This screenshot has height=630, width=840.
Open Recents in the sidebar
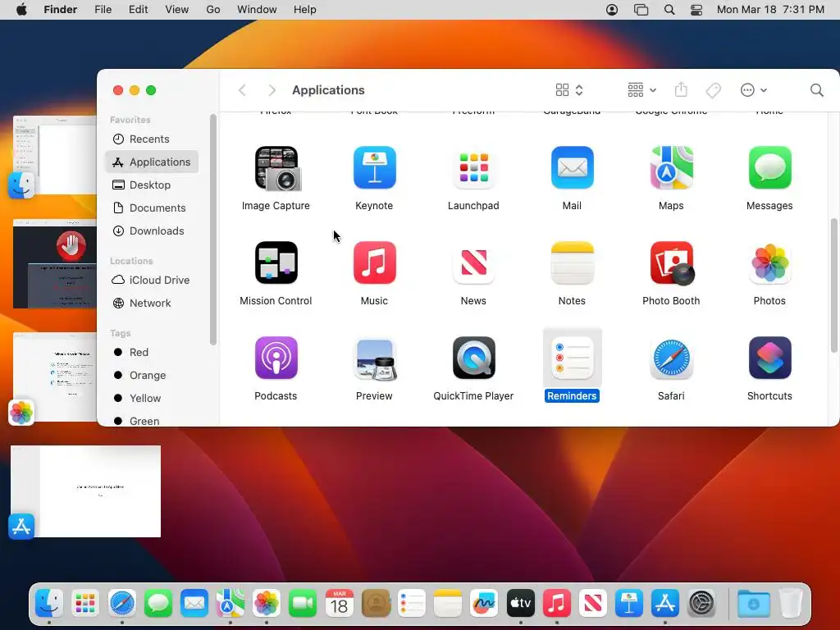[x=152, y=139]
